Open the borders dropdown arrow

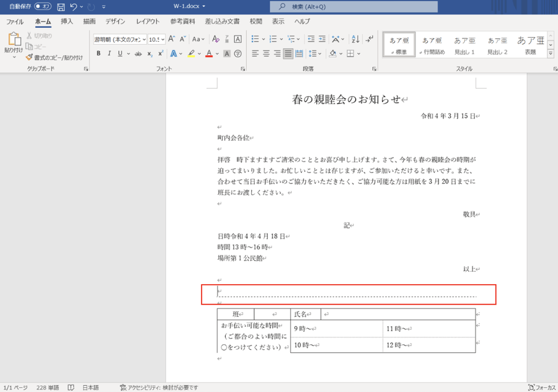coord(358,54)
